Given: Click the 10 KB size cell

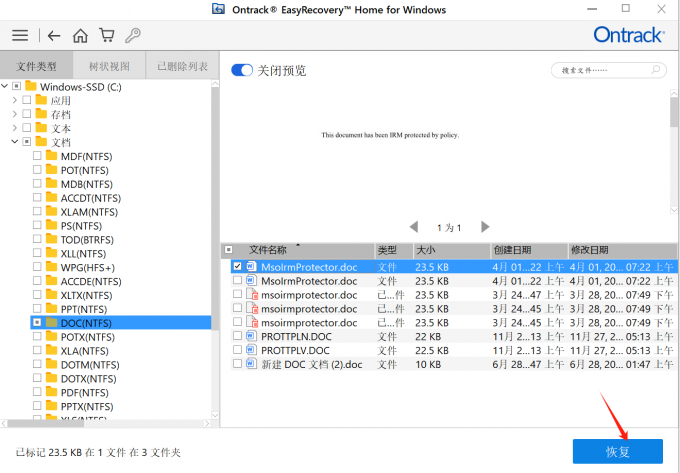Looking at the screenshot, I should [x=428, y=364].
